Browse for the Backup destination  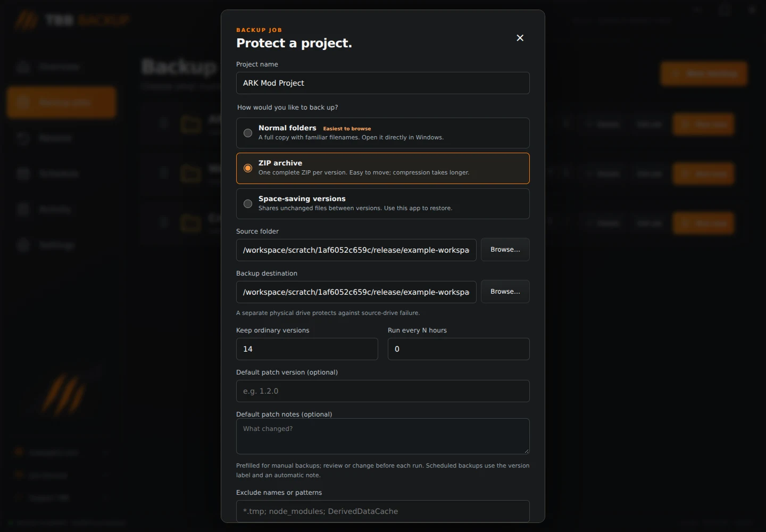[x=505, y=292]
